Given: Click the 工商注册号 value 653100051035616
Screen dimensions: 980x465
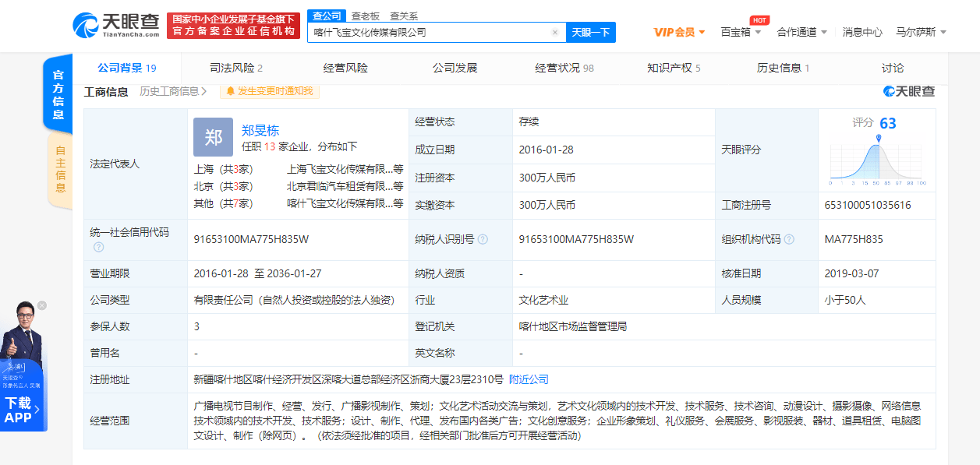Looking at the screenshot, I should tap(868, 205).
